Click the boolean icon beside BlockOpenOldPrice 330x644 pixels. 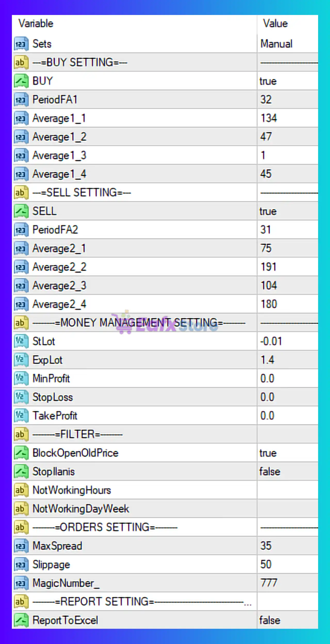coord(21,453)
